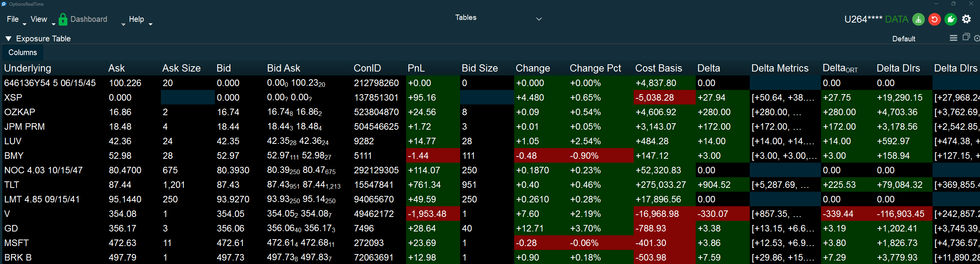This screenshot has height=264, width=980.
Task: Expand the Dashboard menu arrow
Action: 123,24
